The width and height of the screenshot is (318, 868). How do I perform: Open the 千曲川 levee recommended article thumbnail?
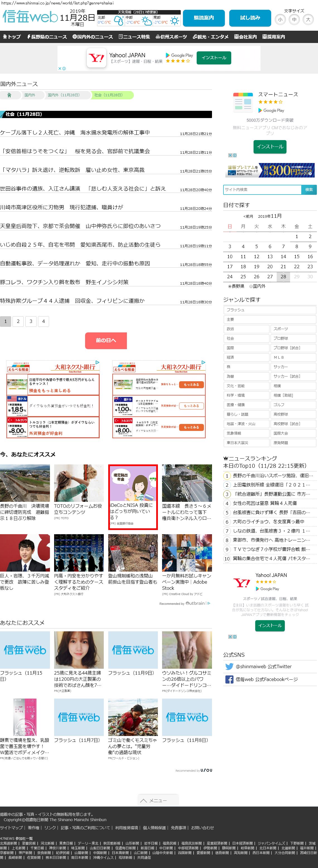click(25, 483)
